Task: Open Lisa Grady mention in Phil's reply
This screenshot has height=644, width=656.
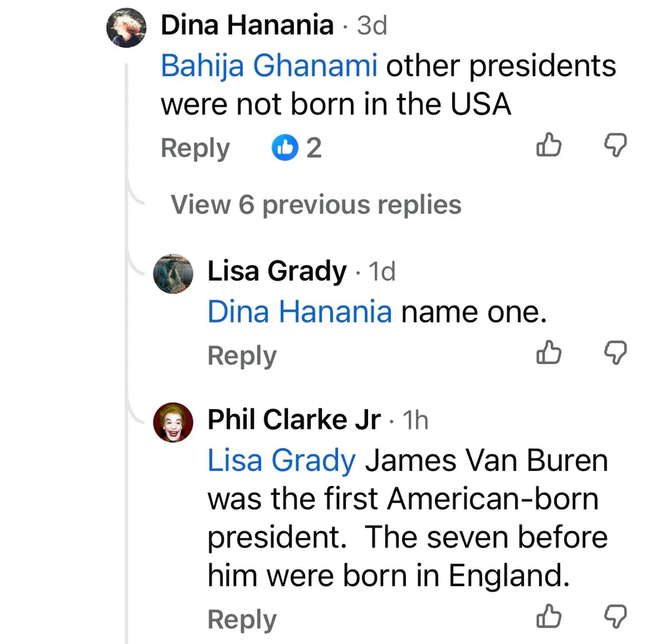Action: tap(281, 461)
